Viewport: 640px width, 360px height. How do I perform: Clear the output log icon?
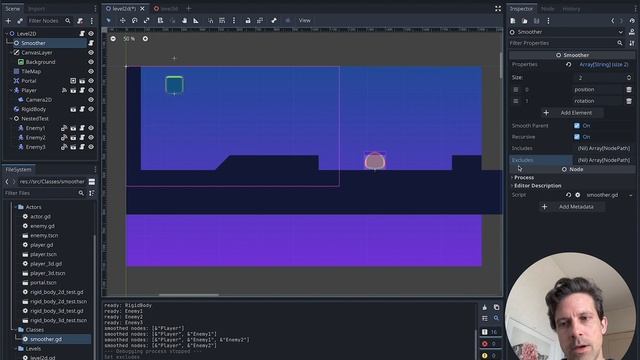coord(484,307)
